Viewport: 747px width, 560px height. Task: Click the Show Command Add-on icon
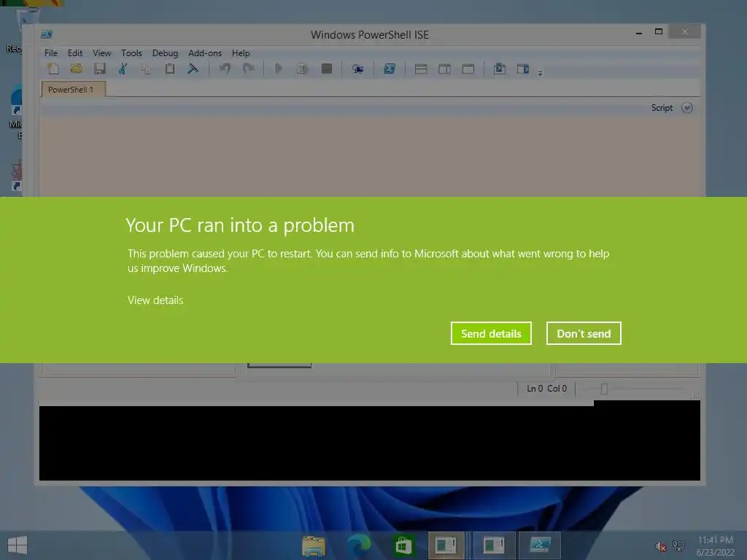[x=523, y=69]
